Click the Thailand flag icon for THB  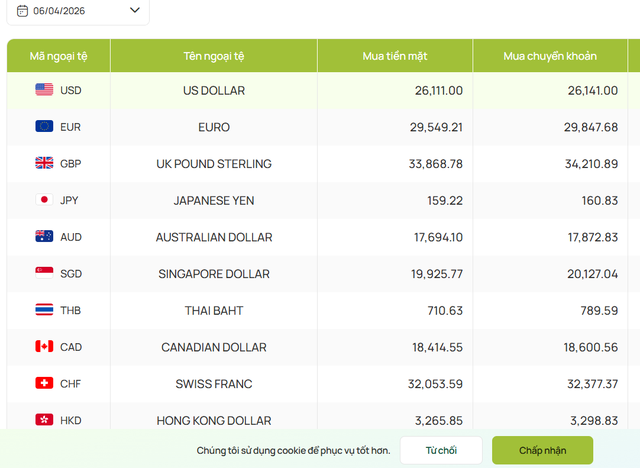(44, 309)
